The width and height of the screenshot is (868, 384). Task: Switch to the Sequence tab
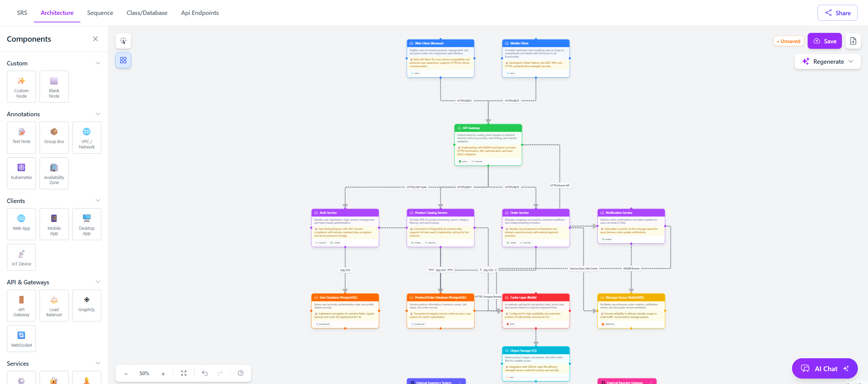(100, 13)
